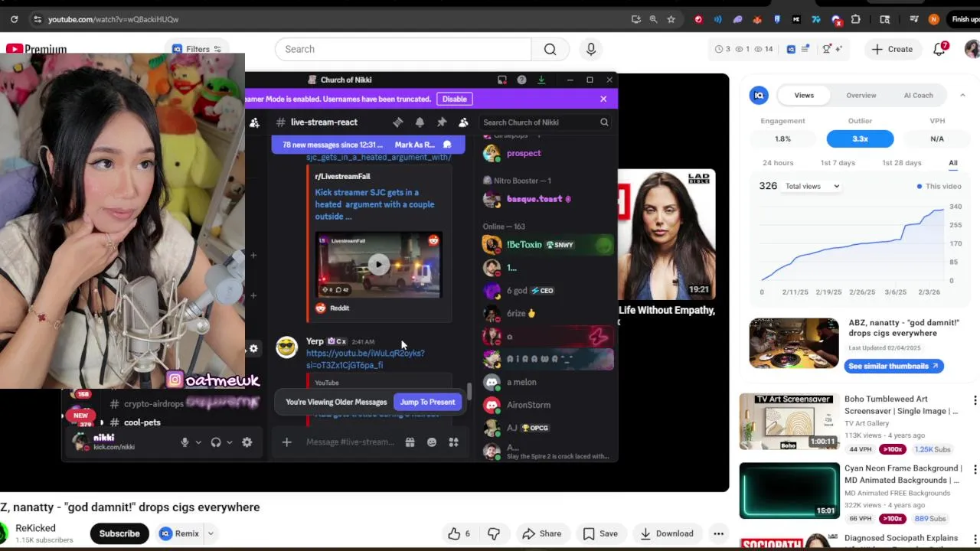
Task: Focus Search Church of Nikki field
Action: tap(545, 122)
